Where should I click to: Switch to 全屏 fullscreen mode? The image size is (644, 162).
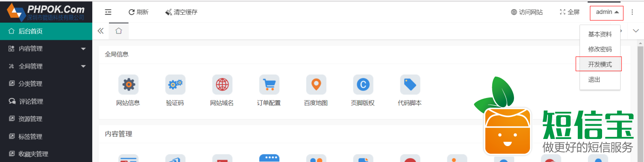[570, 12]
